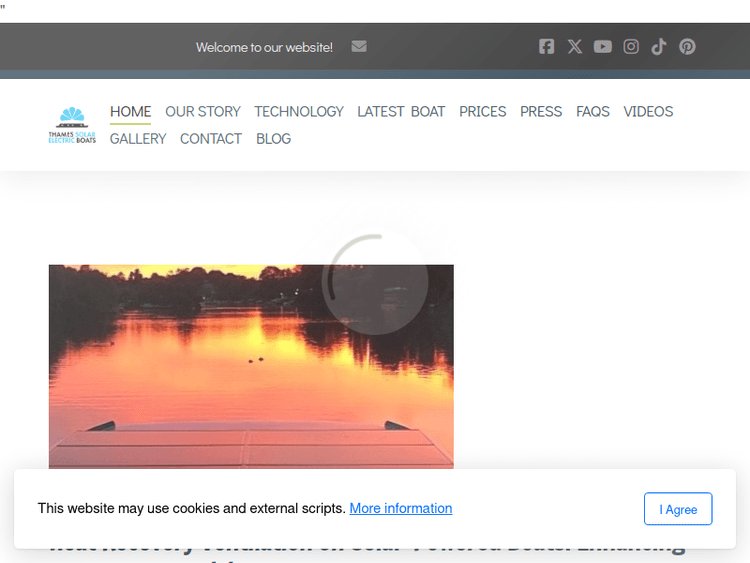The image size is (750, 563).
Task: Go to the GALLERY page
Action: [138, 139]
